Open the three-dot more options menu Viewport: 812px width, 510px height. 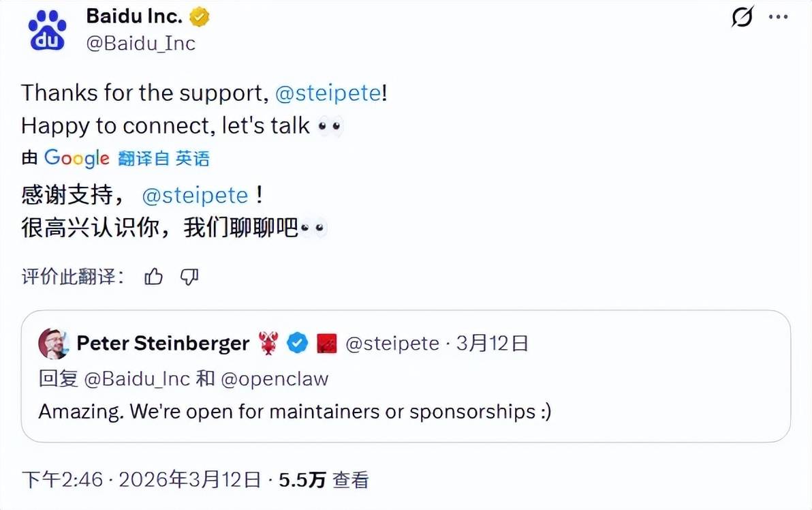click(x=778, y=17)
